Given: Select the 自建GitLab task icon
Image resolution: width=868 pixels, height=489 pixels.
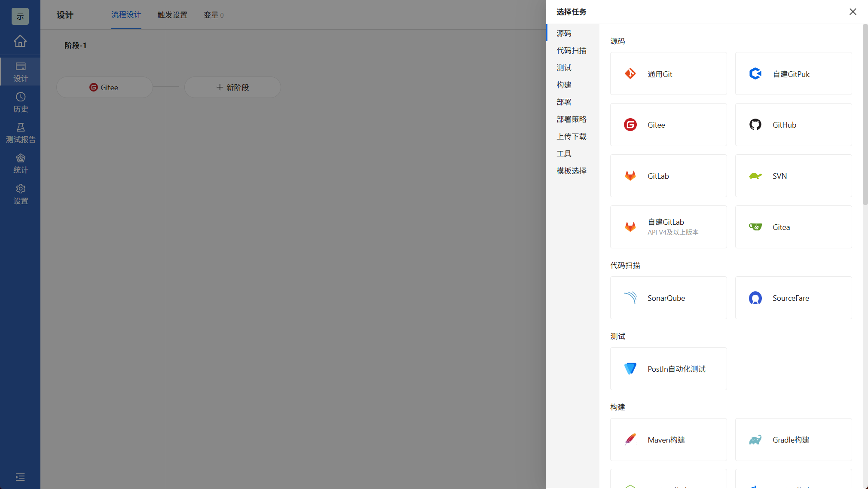Looking at the screenshot, I should click(630, 227).
